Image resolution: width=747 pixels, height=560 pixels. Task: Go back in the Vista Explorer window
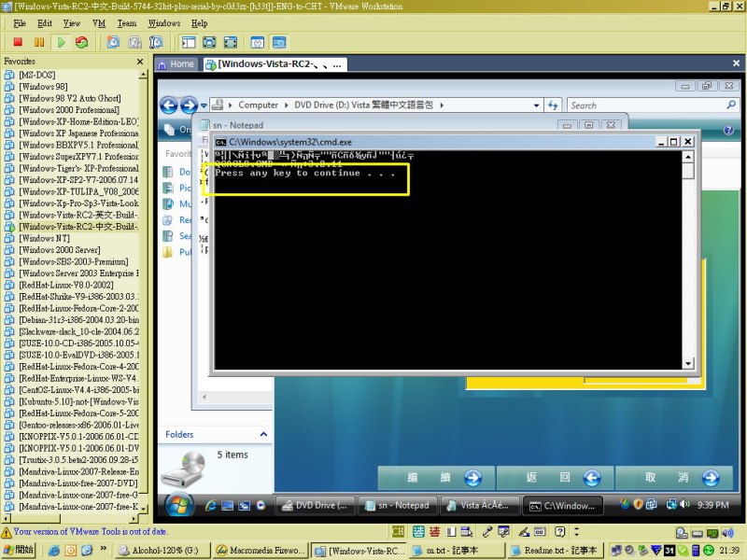[169, 105]
